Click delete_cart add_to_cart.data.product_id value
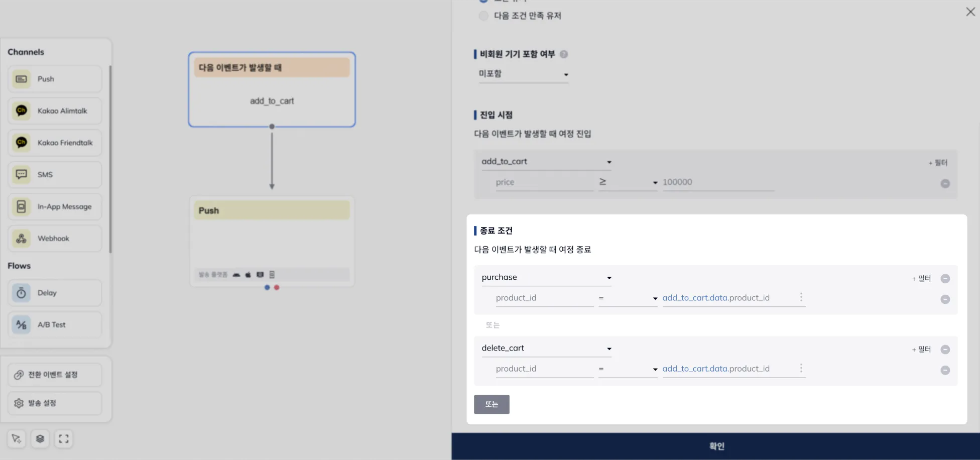Screen dimensions: 980x460 [x=715, y=369]
